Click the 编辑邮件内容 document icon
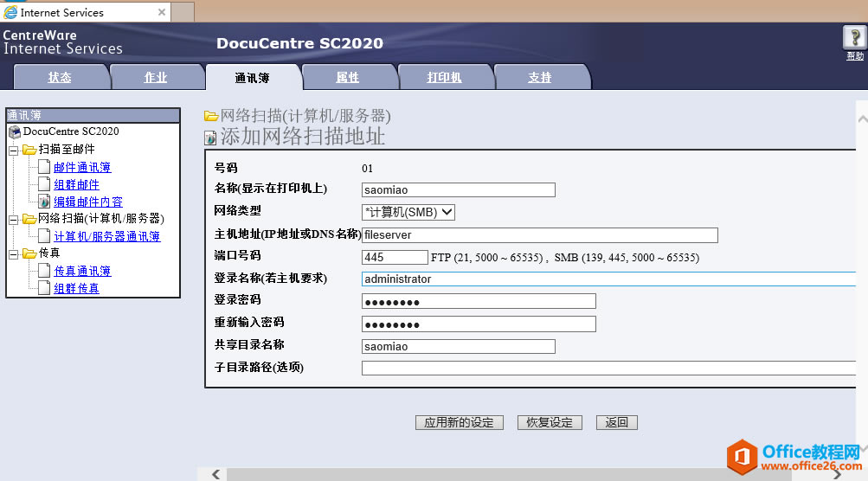Screen dimensions: 868x481 point(44,202)
